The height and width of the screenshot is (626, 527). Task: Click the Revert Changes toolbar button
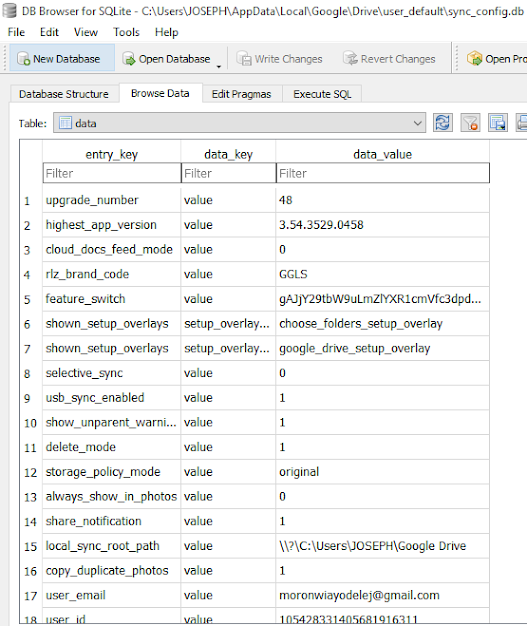coord(389,59)
